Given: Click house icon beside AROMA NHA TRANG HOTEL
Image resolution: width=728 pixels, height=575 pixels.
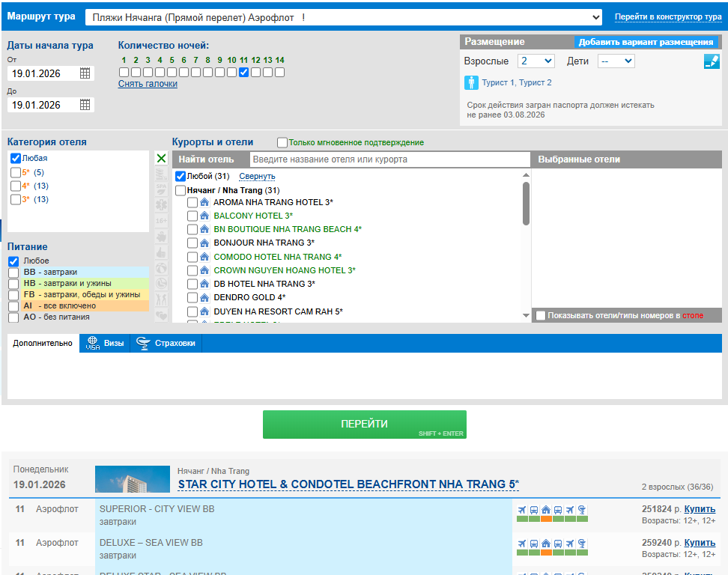Looking at the screenshot, I should [204, 202].
